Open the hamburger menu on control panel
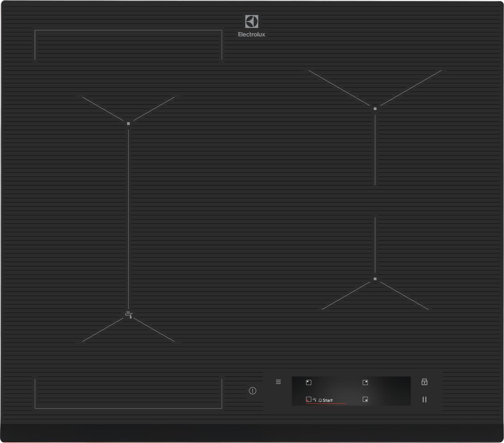This screenshot has height=443, width=504. [278, 382]
